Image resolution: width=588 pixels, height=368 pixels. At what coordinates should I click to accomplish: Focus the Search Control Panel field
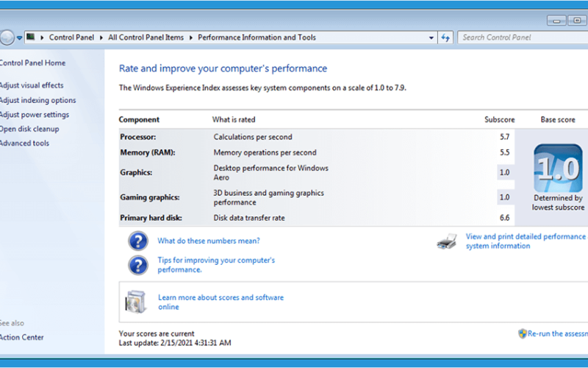click(523, 38)
